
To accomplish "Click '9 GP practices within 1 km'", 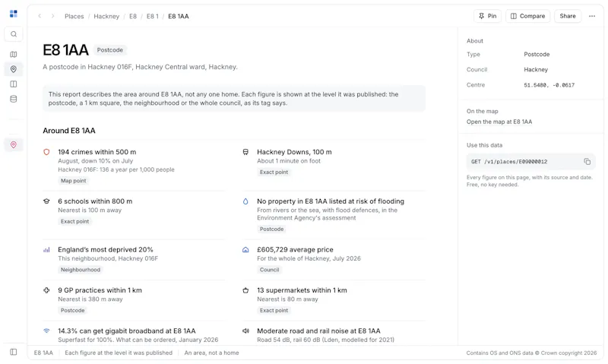I will [x=100, y=290].
